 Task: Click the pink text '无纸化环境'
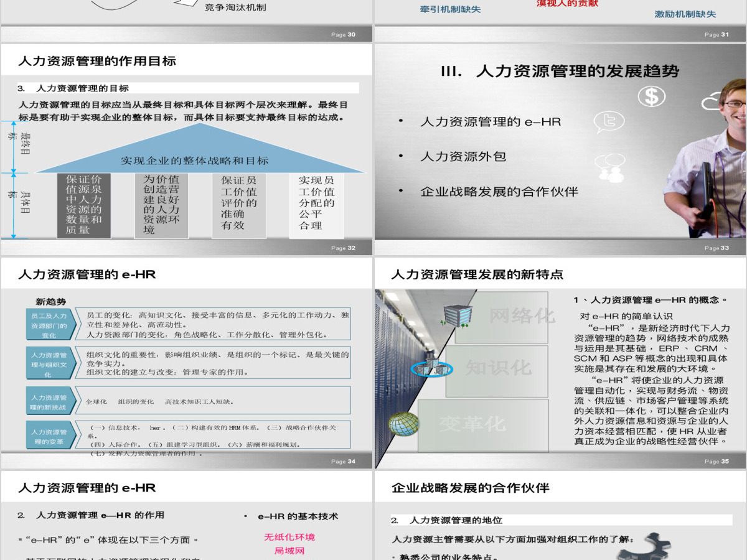[289, 536]
